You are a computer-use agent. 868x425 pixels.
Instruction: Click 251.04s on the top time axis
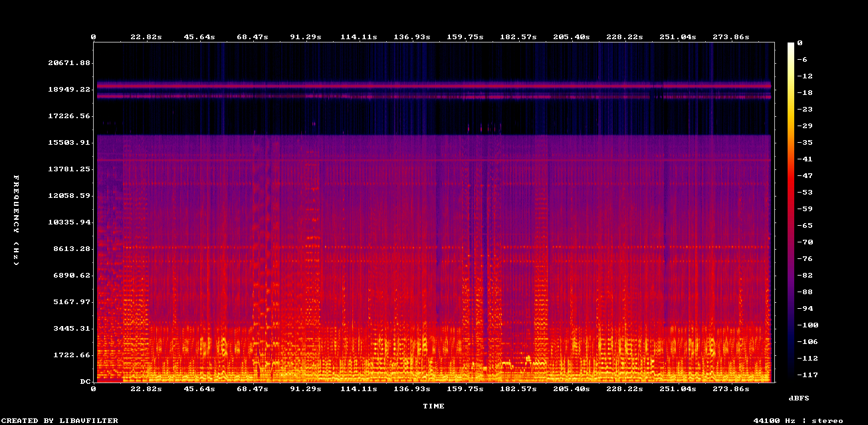[x=678, y=37]
